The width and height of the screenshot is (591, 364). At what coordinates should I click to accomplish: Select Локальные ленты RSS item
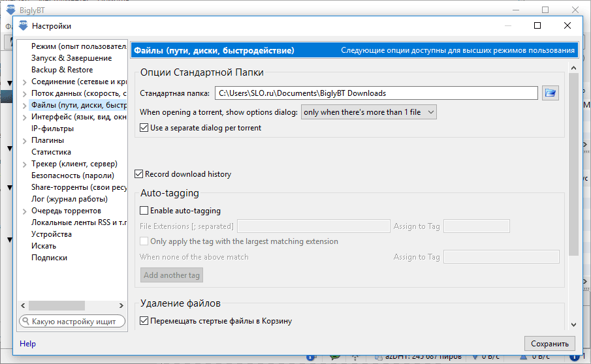tap(79, 222)
